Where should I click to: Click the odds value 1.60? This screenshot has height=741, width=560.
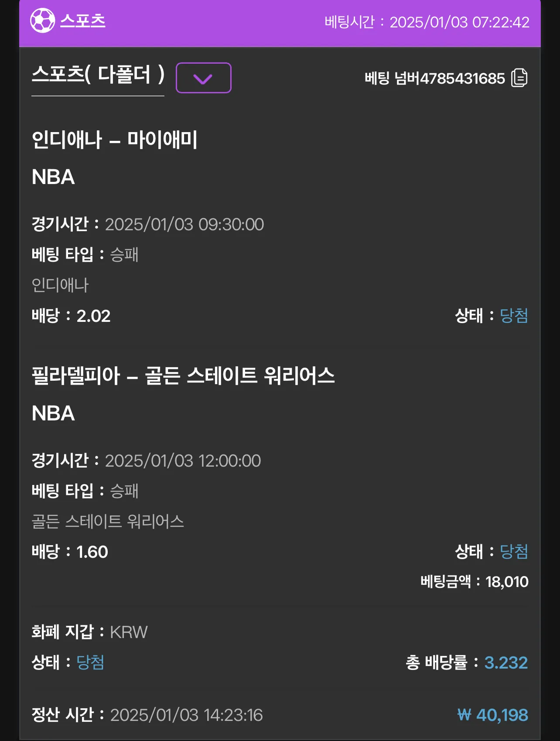coord(92,552)
